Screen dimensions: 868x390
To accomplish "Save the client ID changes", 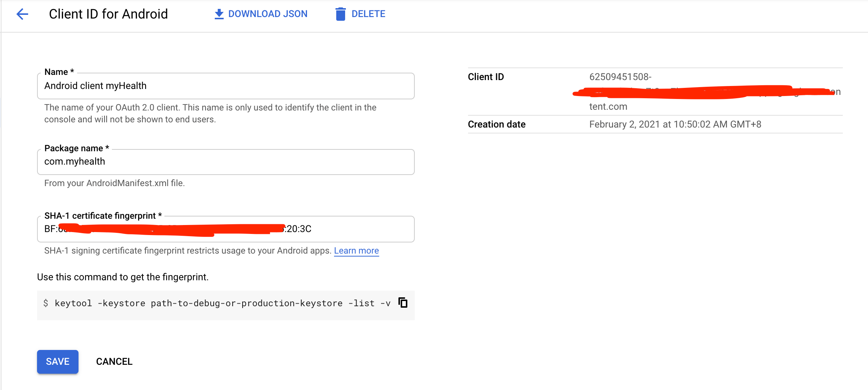I will (57, 361).
